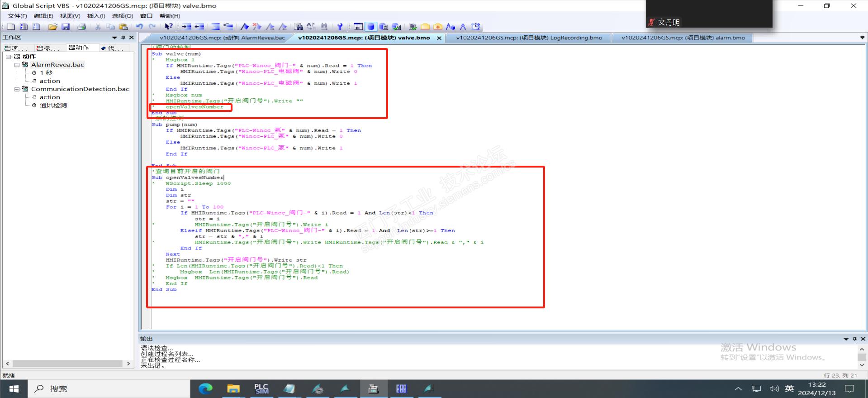Pin the 工作区 panel with the pushpin icon
The width and height of the screenshot is (868, 398).
(123, 38)
